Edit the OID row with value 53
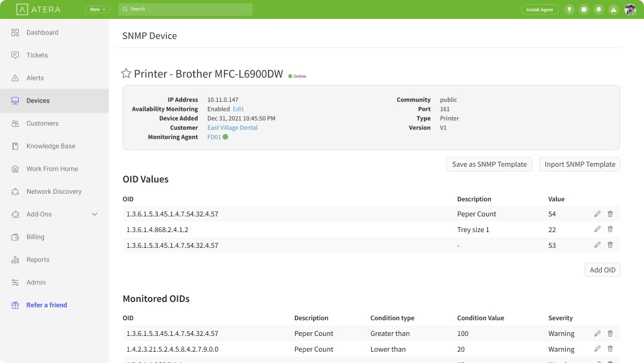The height and width of the screenshot is (363, 644). click(597, 245)
